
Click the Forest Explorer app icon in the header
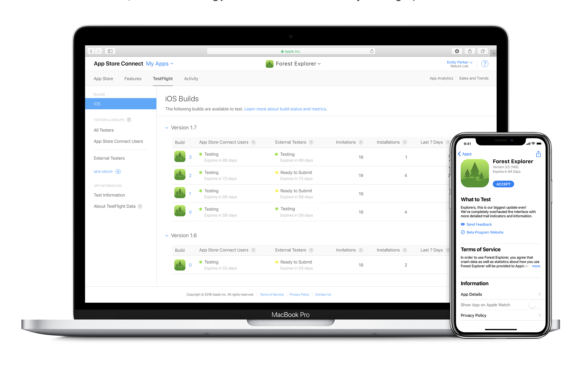269,64
